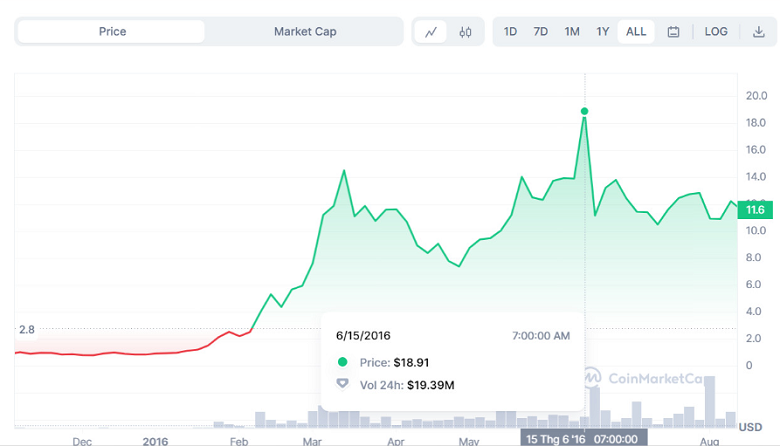Image resolution: width=780 pixels, height=446 pixels.
Task: Select the 1D time range
Action: click(x=510, y=32)
